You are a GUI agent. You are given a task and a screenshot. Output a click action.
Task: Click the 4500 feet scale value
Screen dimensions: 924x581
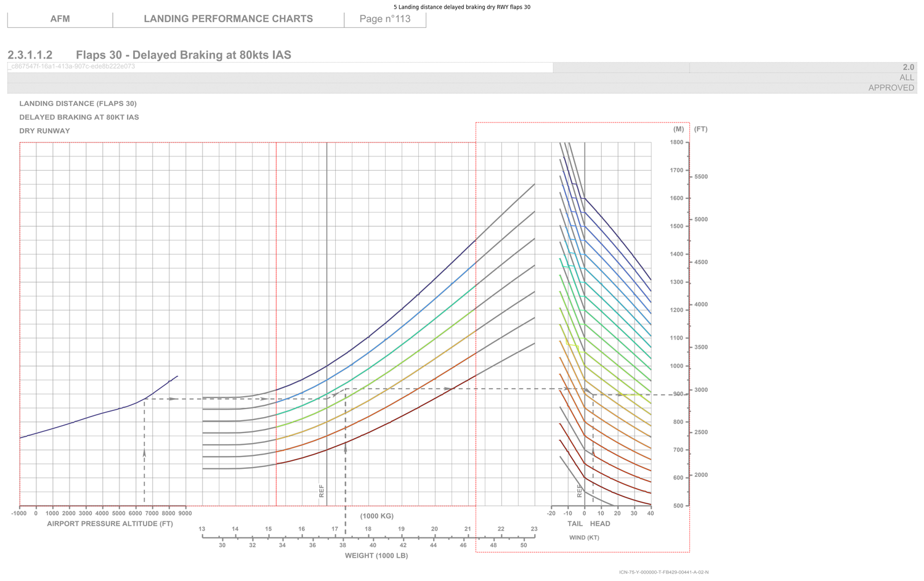pos(702,262)
